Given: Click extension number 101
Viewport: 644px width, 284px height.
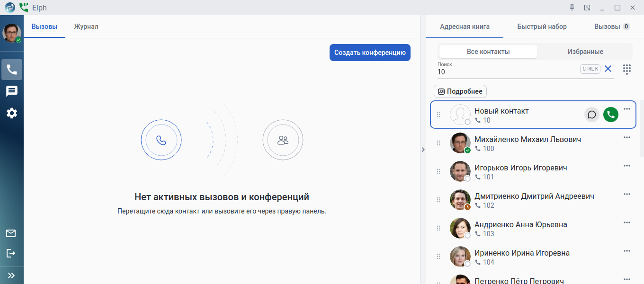Looking at the screenshot, I should pyautogui.click(x=488, y=177).
